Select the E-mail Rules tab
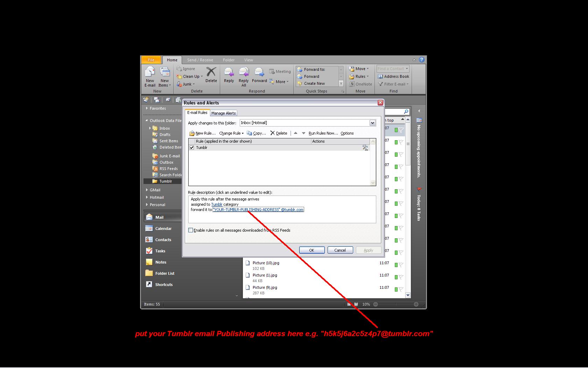This screenshot has height=368, width=588. tap(197, 113)
